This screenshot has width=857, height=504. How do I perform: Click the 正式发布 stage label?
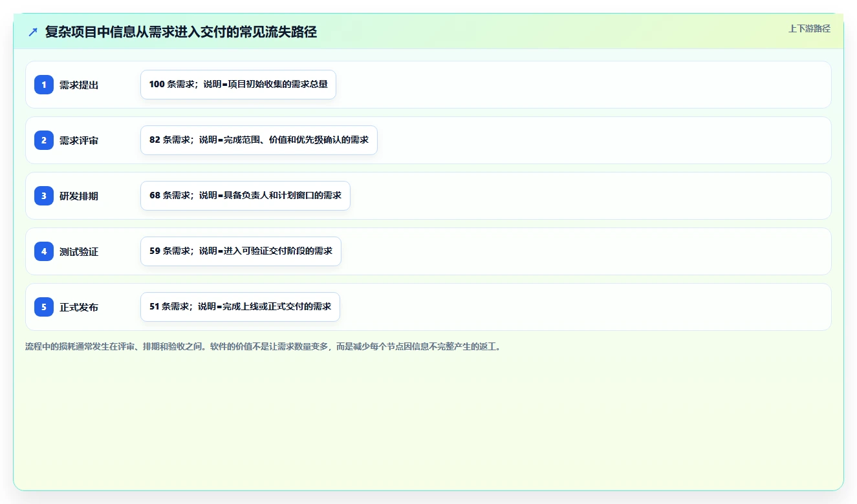pyautogui.click(x=79, y=307)
